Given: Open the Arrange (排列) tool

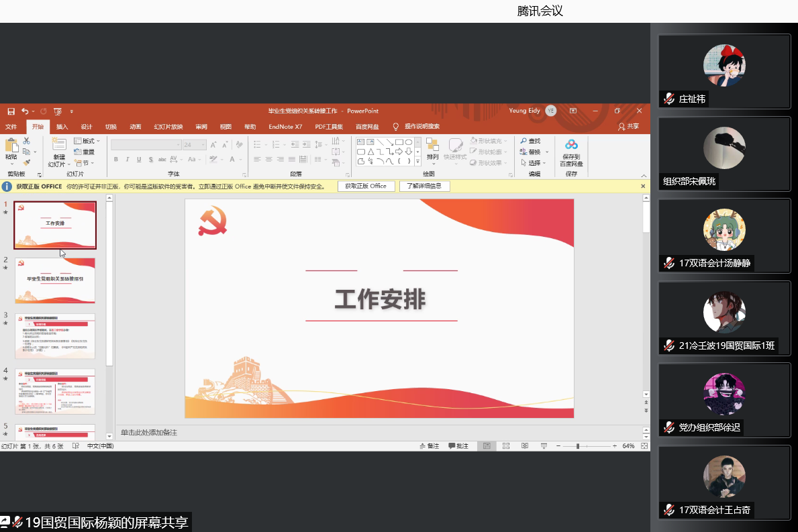Looking at the screenshot, I should [432, 150].
